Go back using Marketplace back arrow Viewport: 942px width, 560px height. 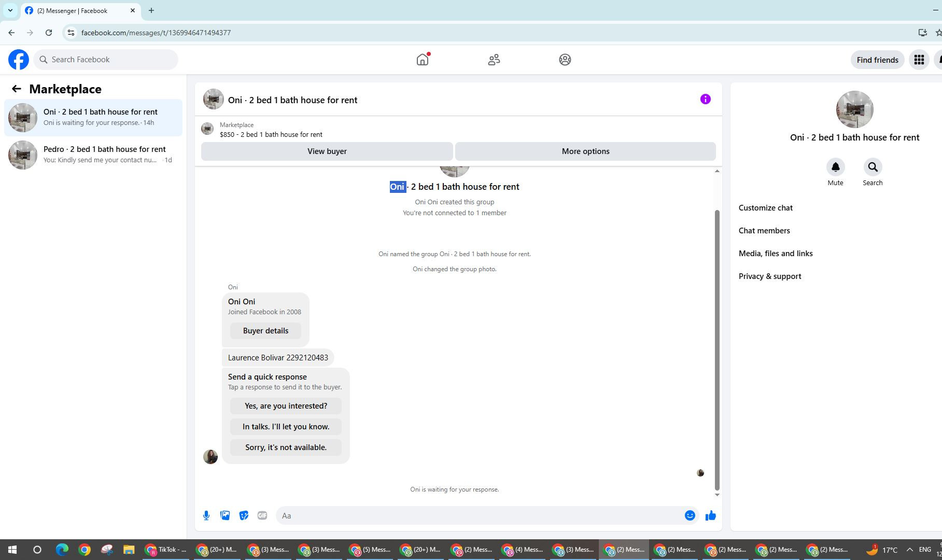pos(17,89)
